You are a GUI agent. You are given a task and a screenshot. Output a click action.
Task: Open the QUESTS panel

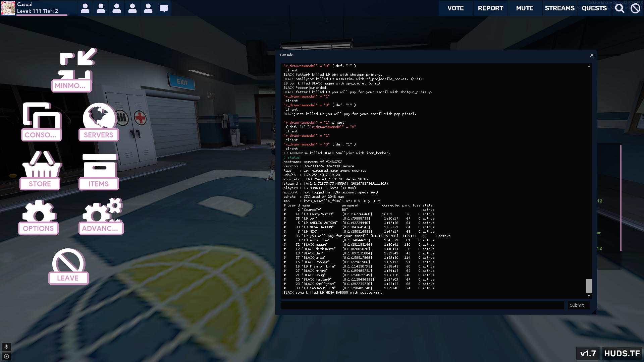tap(594, 8)
